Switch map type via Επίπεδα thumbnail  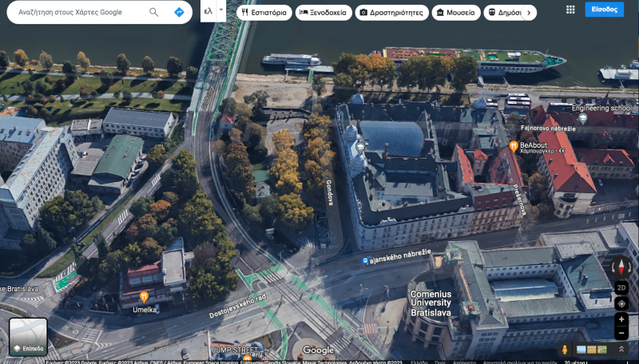pyautogui.click(x=28, y=336)
